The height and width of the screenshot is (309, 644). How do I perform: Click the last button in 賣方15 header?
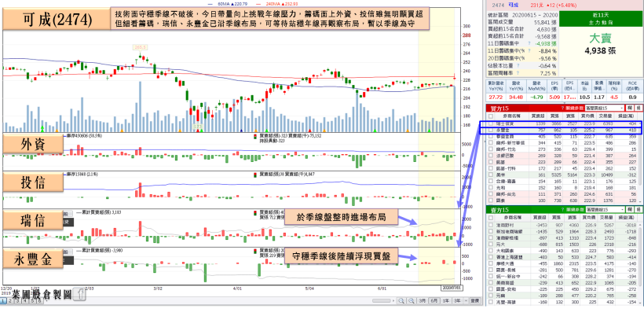coord(639,209)
